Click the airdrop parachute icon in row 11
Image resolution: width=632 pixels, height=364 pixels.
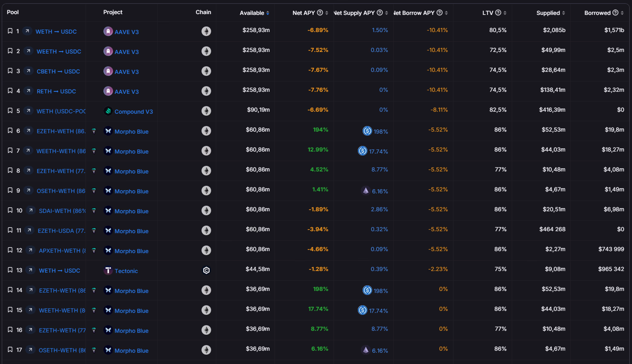tap(94, 231)
